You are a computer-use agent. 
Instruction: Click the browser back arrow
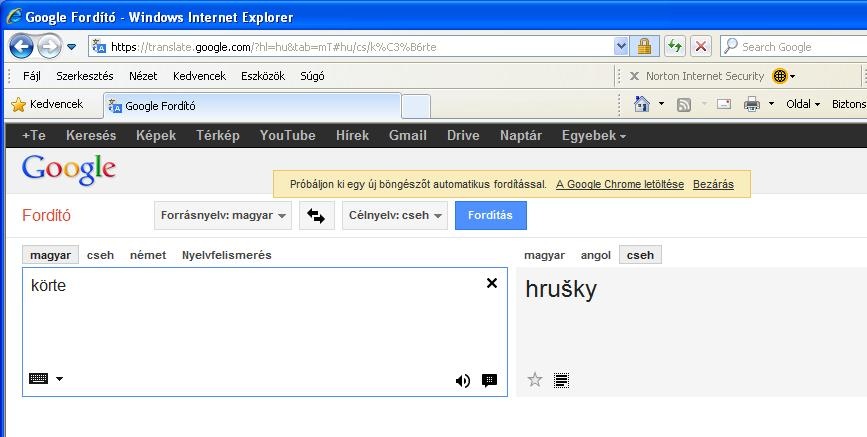pyautogui.click(x=22, y=46)
